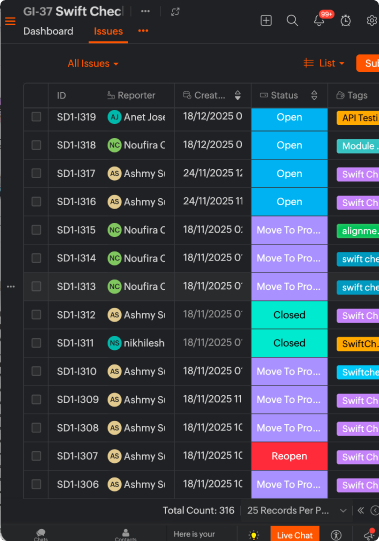The width and height of the screenshot is (379, 541).
Task: Click the ID column header
Action: pyautogui.click(x=61, y=95)
